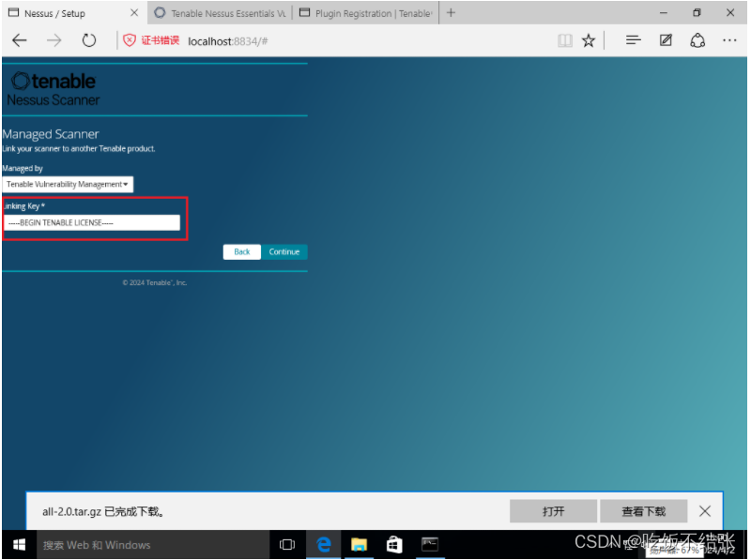Close the Nessus / Setup tab
This screenshot has width=751, height=560.
point(134,13)
